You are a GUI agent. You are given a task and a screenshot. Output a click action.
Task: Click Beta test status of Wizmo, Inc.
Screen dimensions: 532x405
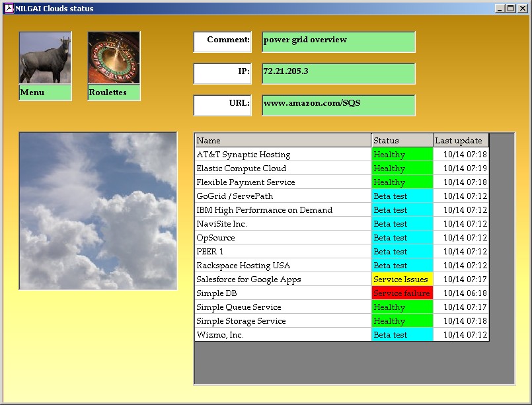coord(402,335)
